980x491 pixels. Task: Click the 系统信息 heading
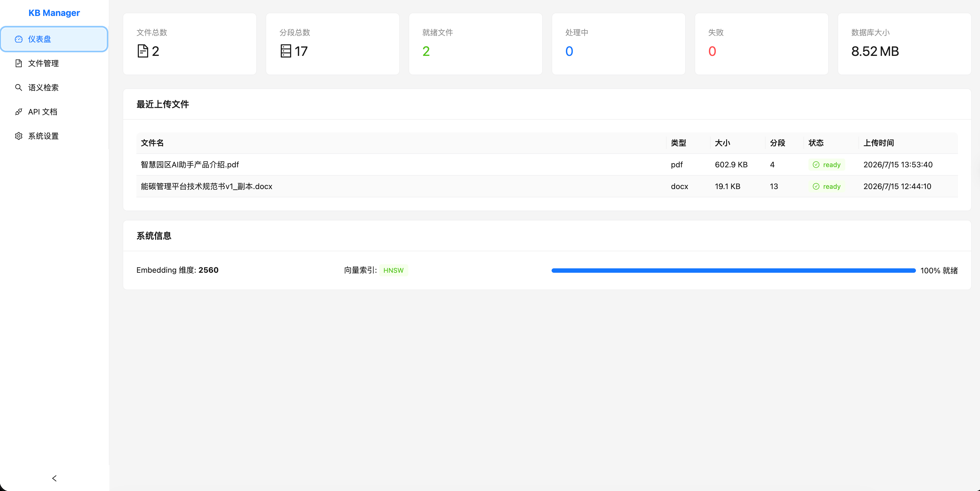click(154, 236)
